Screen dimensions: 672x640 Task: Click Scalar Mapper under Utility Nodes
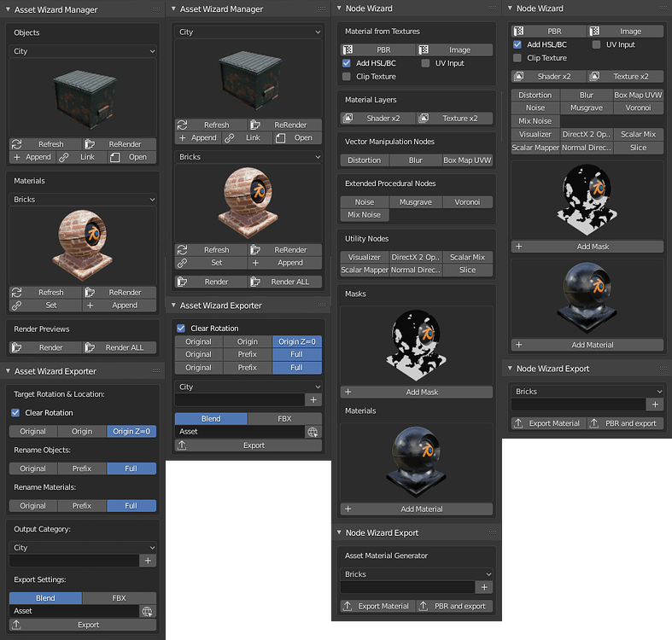tap(365, 271)
